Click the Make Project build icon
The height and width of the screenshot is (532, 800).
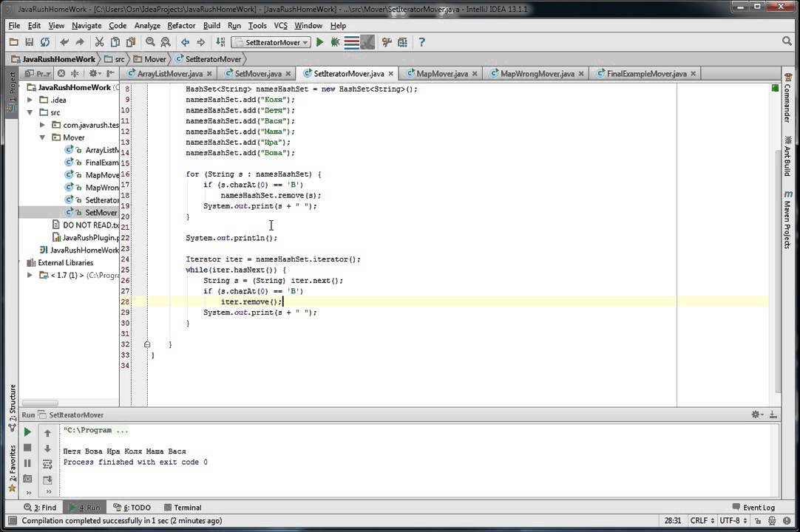tap(220, 42)
